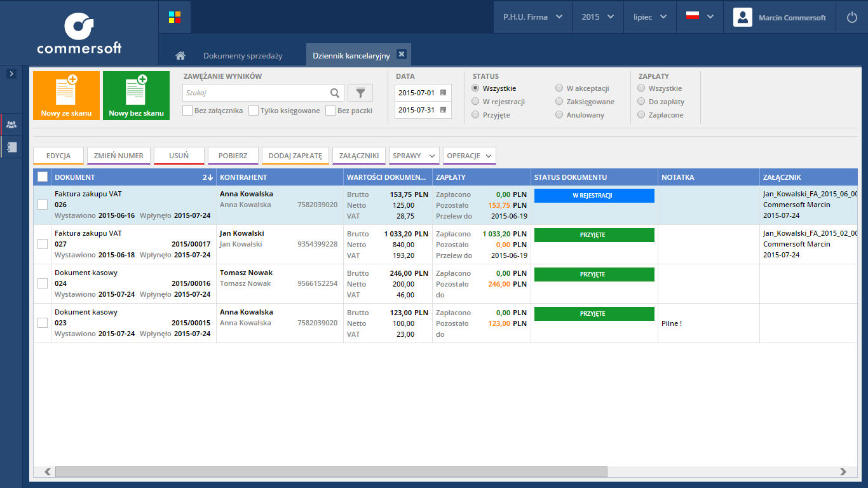Select status Przyjęte radio
Image resolution: width=868 pixels, height=488 pixels.
pos(475,115)
